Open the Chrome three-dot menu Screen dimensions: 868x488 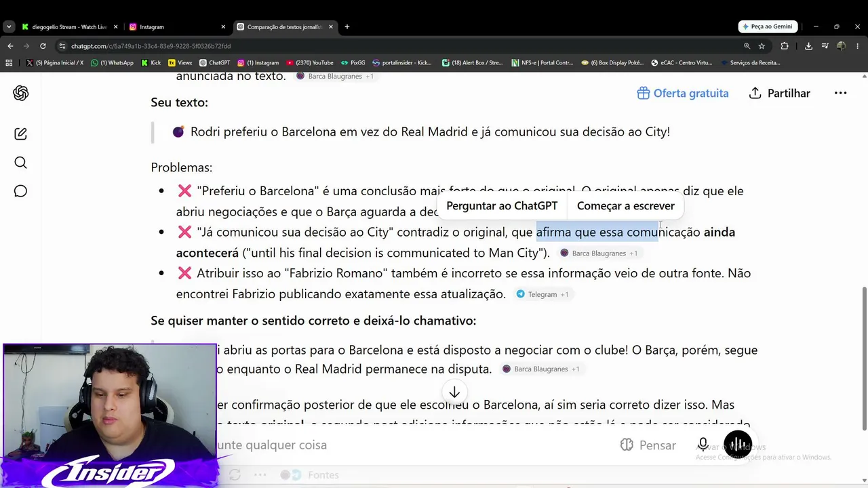(x=858, y=46)
